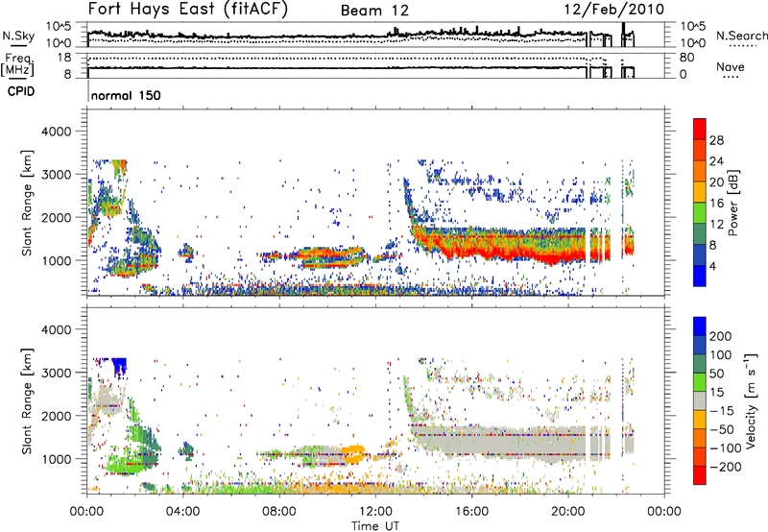Select the velocity colorbar tick "-15"

tap(722, 411)
